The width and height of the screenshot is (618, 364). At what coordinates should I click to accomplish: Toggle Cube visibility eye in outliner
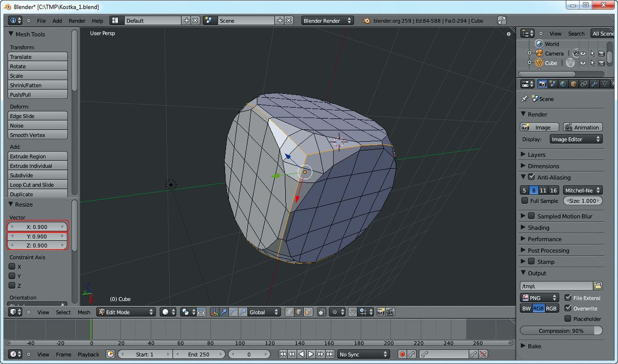(583, 63)
